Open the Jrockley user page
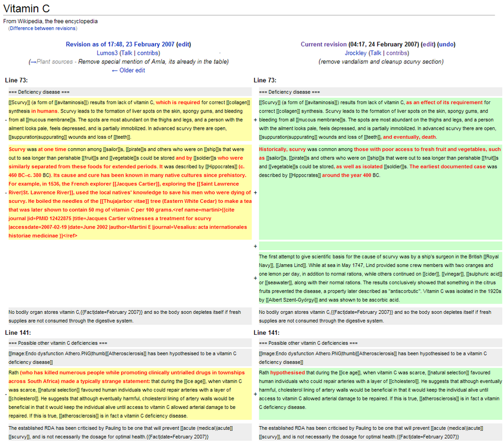The width and height of the screenshot is (504, 443). (355, 53)
